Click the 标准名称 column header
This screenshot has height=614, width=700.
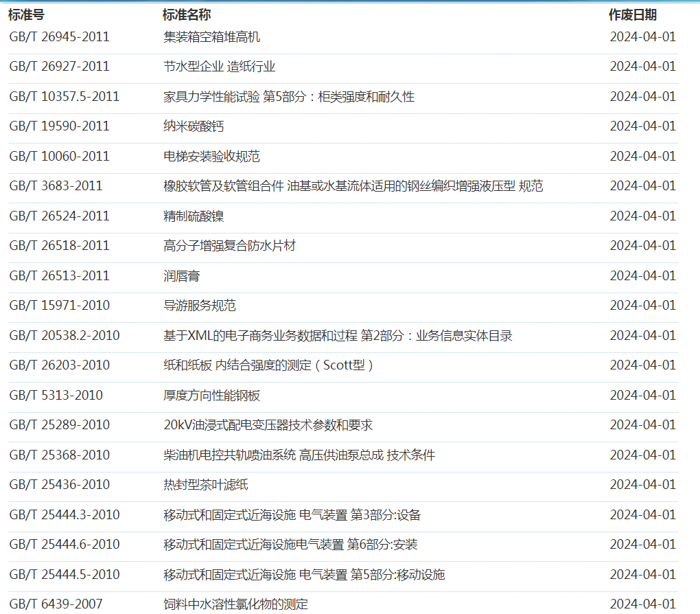(187, 15)
